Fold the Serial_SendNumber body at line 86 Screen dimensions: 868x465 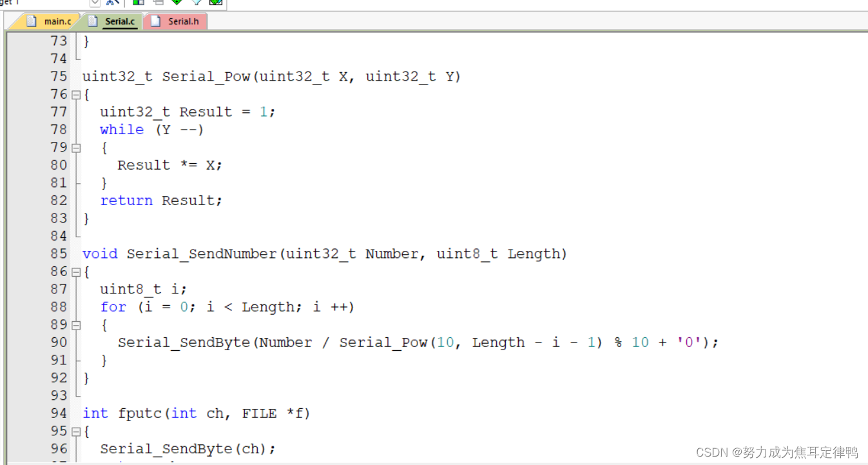(76, 272)
